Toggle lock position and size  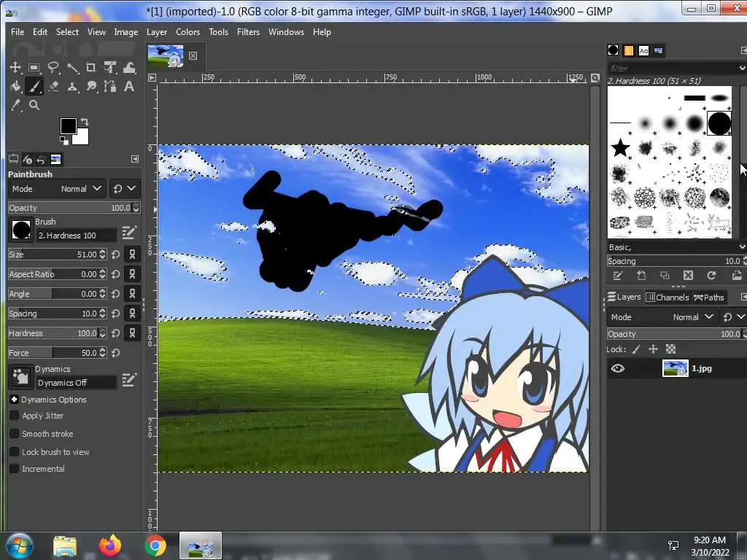[x=653, y=349]
